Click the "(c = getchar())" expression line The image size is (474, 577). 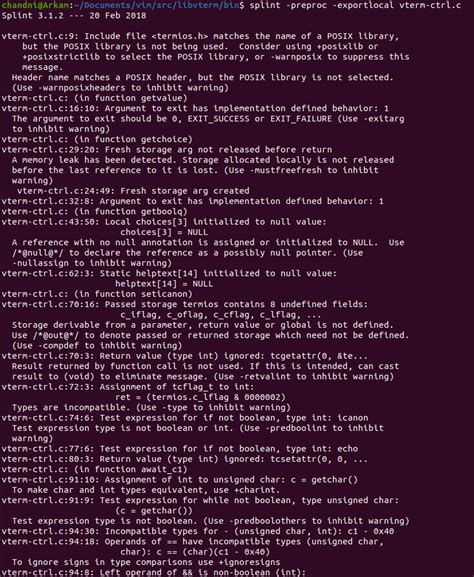click(x=154, y=510)
